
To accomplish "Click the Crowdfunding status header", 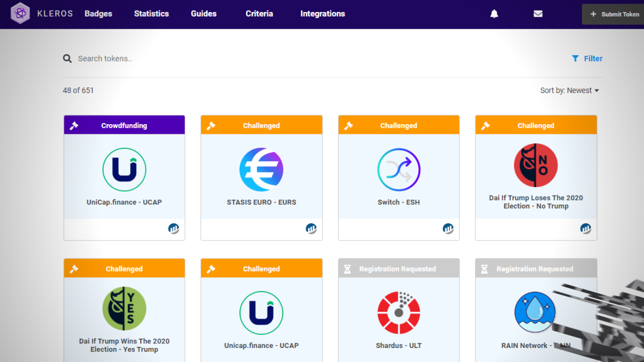I will point(124,125).
